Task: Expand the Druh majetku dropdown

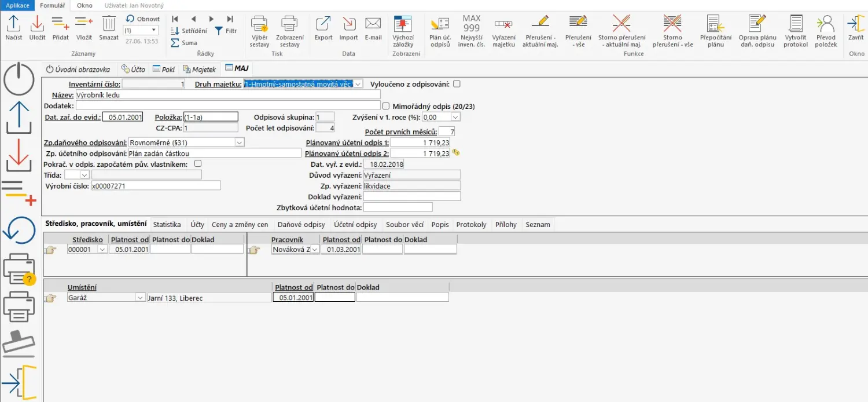Action: [x=358, y=84]
